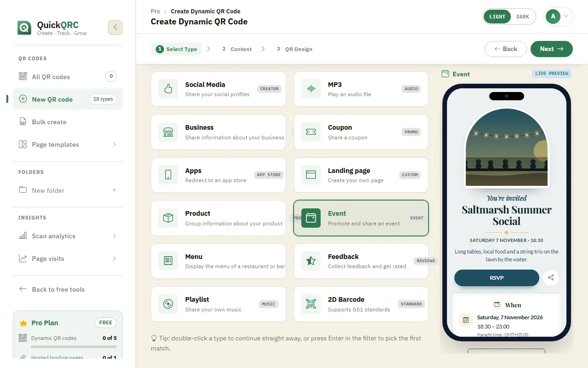Screen dimensions: 588x368
Task: Collapse the sidebar with the chevron button
Action: click(115, 28)
